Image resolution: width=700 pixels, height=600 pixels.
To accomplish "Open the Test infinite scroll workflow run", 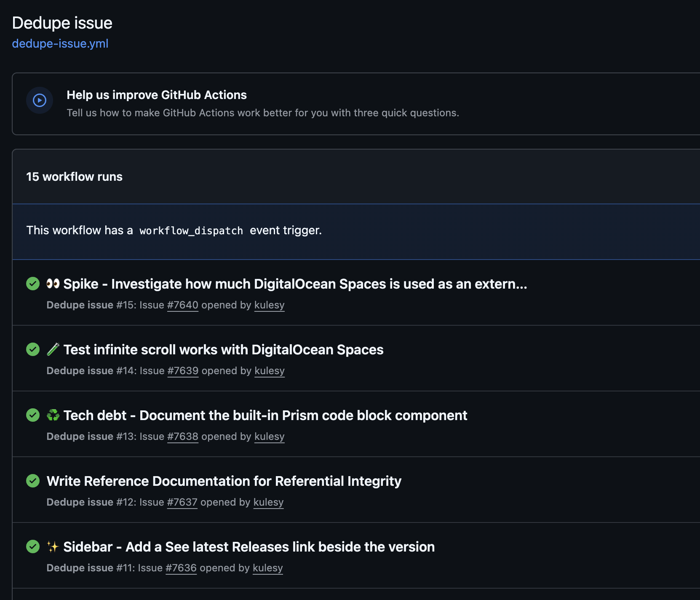I will pyautogui.click(x=223, y=350).
